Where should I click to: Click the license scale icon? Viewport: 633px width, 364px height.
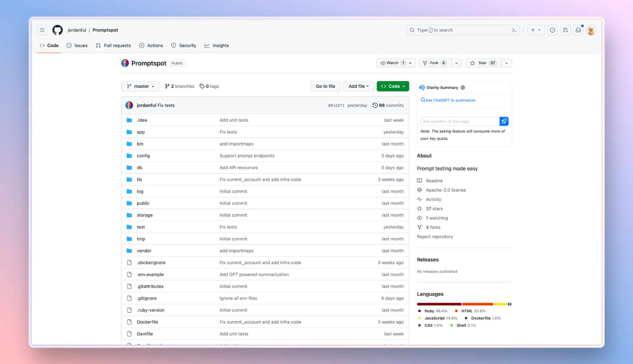(x=419, y=190)
